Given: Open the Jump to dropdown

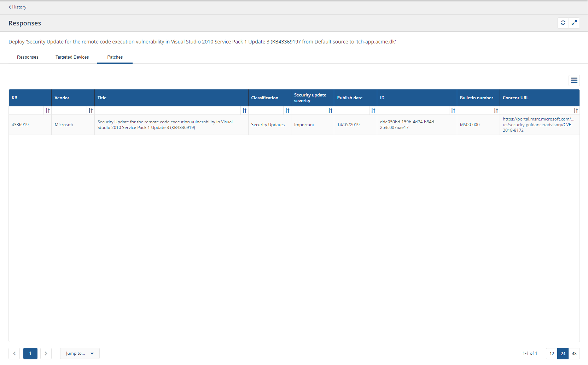Looking at the screenshot, I should click(x=80, y=353).
